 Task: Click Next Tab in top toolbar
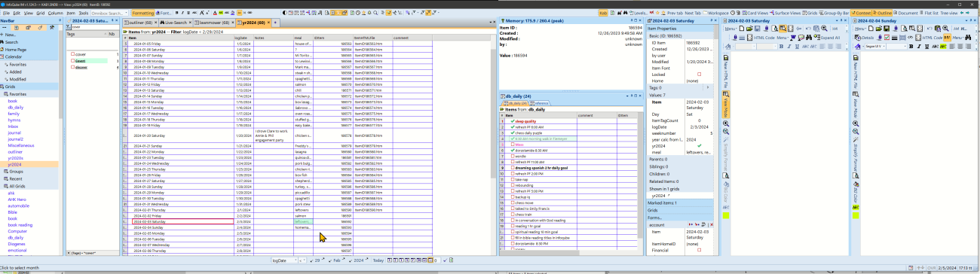coord(693,13)
